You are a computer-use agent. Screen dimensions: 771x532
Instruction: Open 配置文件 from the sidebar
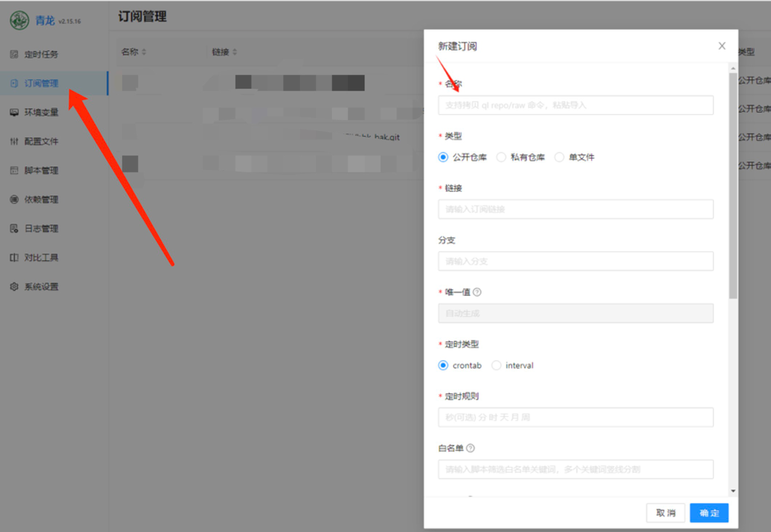(x=41, y=141)
